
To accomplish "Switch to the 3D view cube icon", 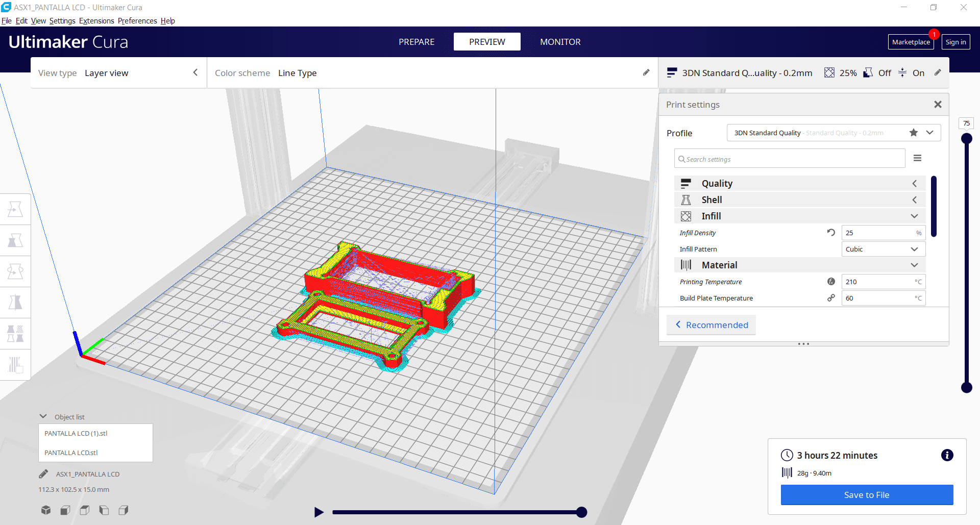I will [46, 510].
